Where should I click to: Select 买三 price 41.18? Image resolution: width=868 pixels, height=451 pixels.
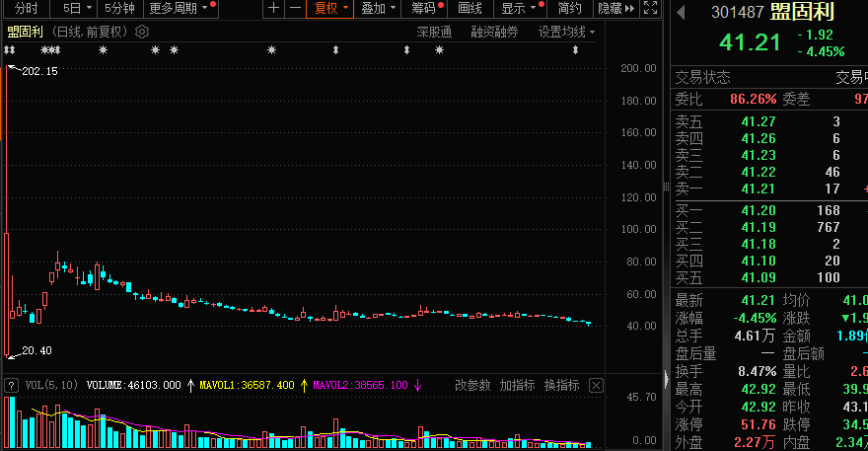pyautogui.click(x=759, y=245)
